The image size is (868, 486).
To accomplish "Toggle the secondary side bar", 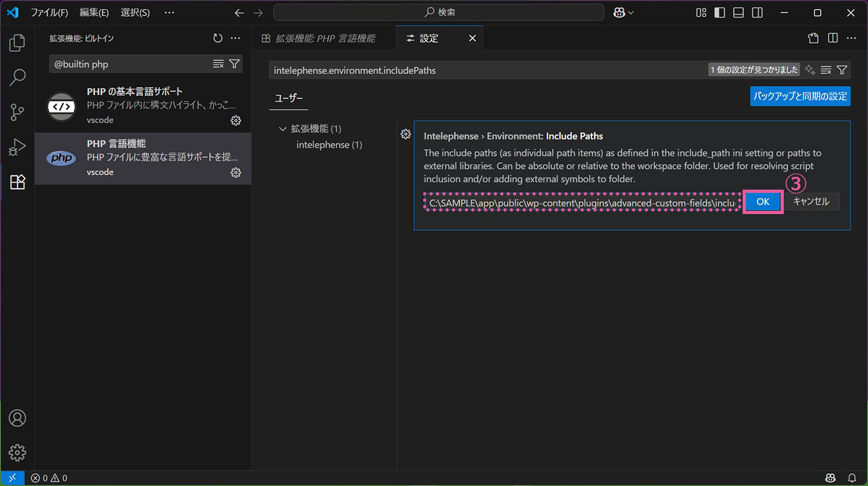I will click(x=757, y=13).
